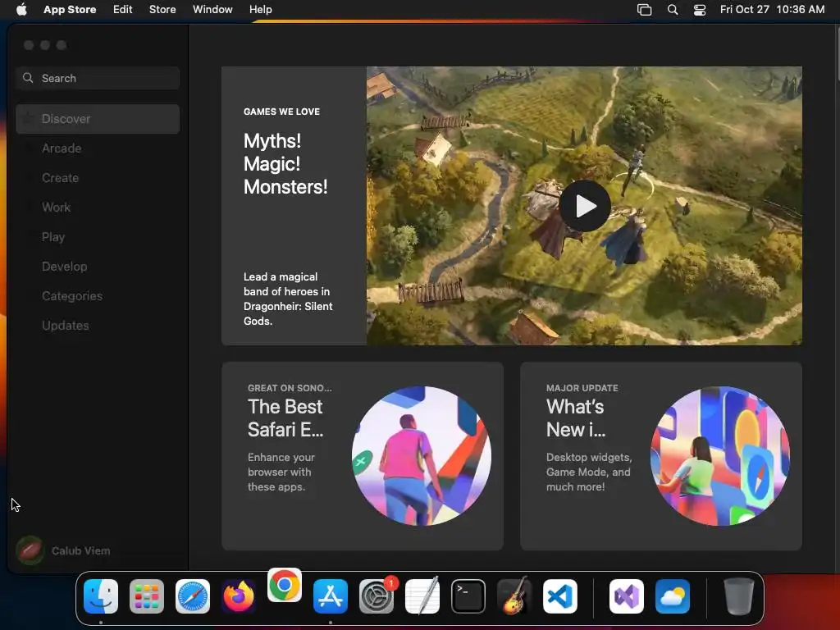
Task: Click the 'GAMES WE LOVE' label
Action: click(x=281, y=112)
